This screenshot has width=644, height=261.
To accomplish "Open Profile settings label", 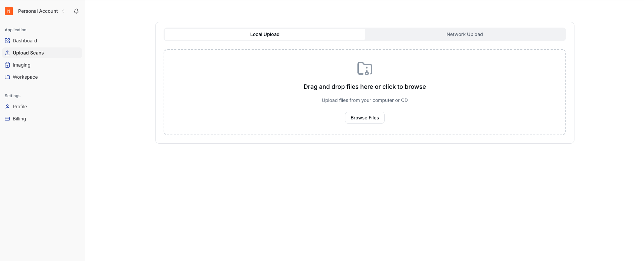I will pyautogui.click(x=20, y=107).
